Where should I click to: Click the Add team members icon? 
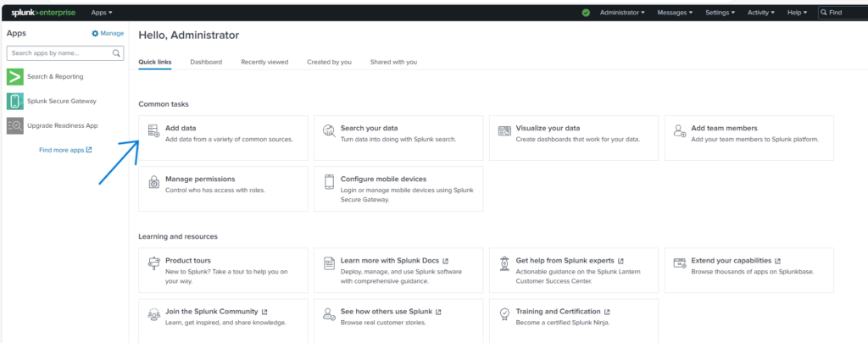679,131
